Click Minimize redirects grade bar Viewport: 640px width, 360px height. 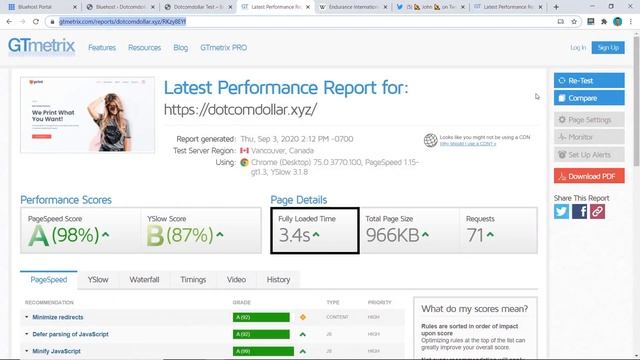pos(261,317)
